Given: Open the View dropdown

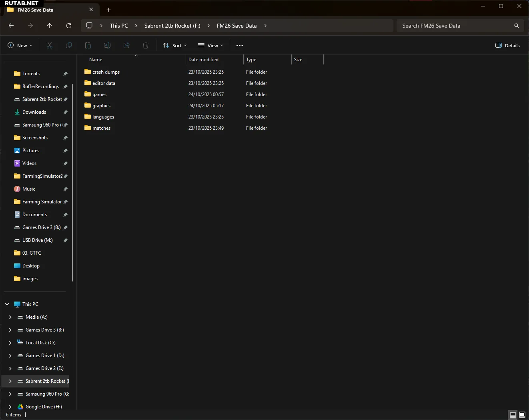Looking at the screenshot, I should (210, 46).
